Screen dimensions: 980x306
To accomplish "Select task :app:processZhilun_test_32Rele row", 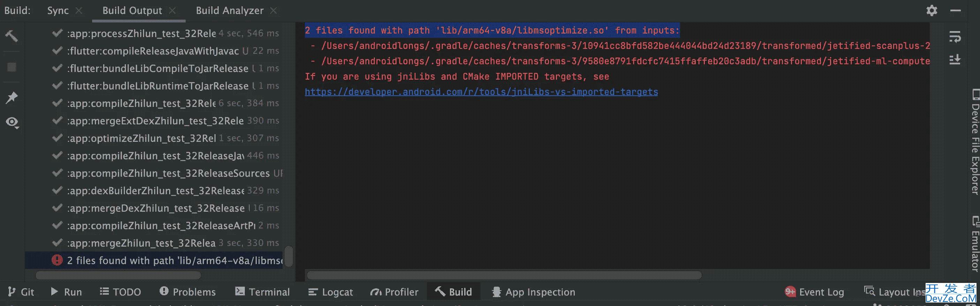I will pos(154,33).
